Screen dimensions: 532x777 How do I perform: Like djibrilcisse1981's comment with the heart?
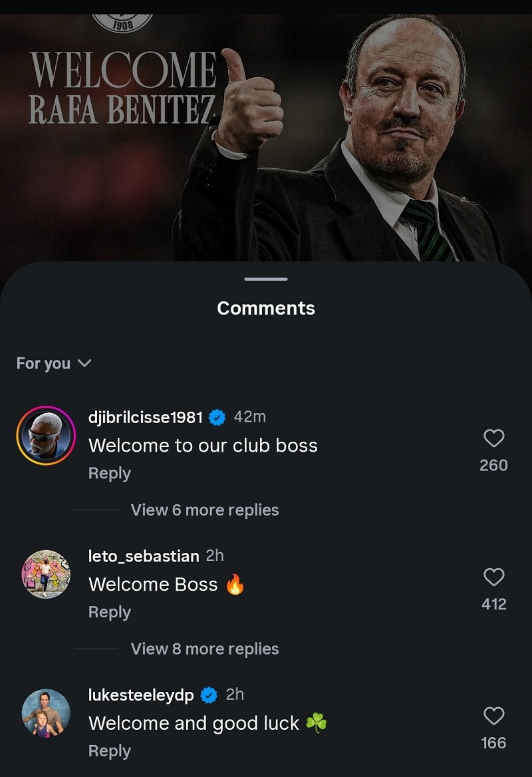click(493, 438)
